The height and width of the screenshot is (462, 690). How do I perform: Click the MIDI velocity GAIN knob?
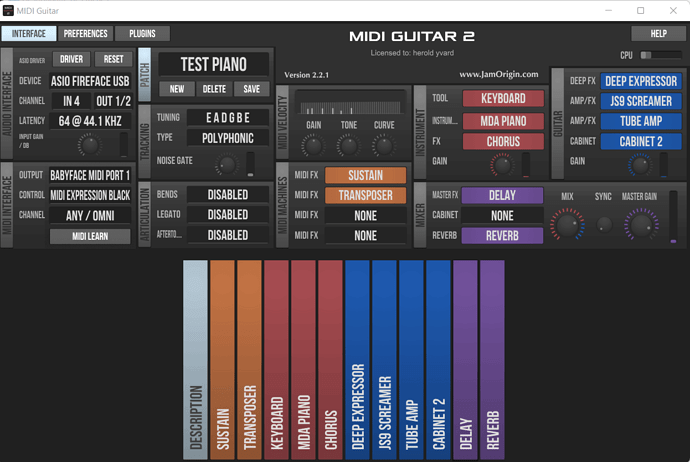[x=313, y=146]
